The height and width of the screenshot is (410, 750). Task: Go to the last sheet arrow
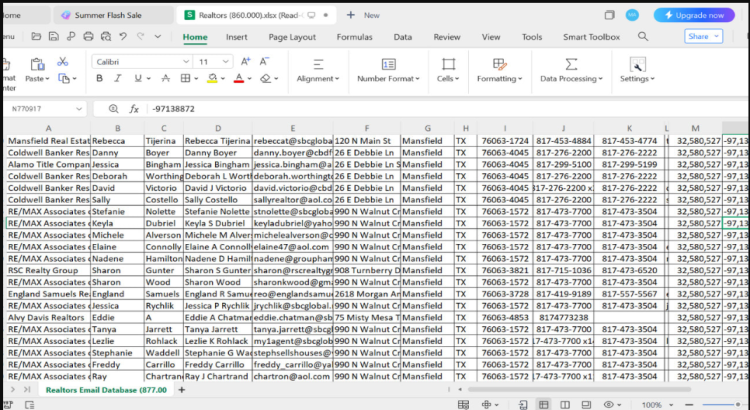click(x=27, y=390)
